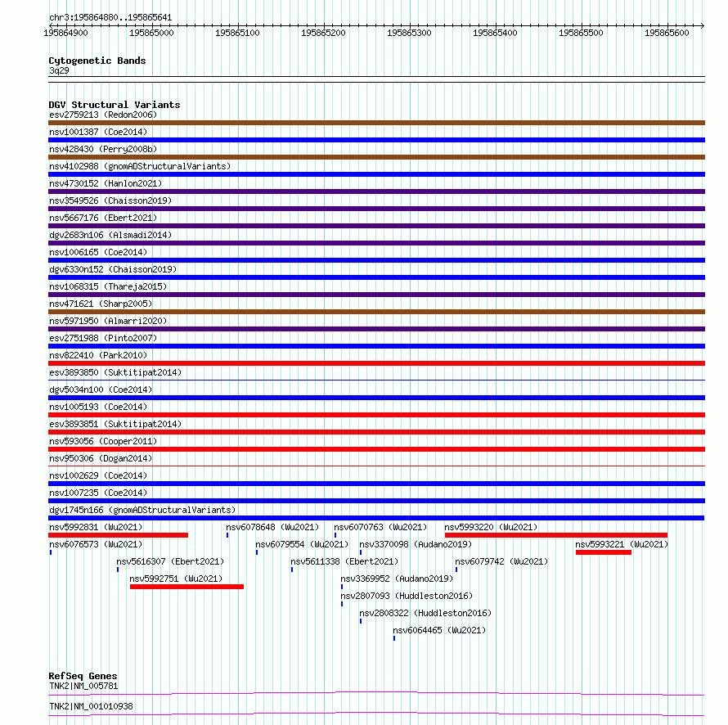Click the Cytogenetic Bands track title
The height and width of the screenshot is (725, 728).
click(x=97, y=61)
